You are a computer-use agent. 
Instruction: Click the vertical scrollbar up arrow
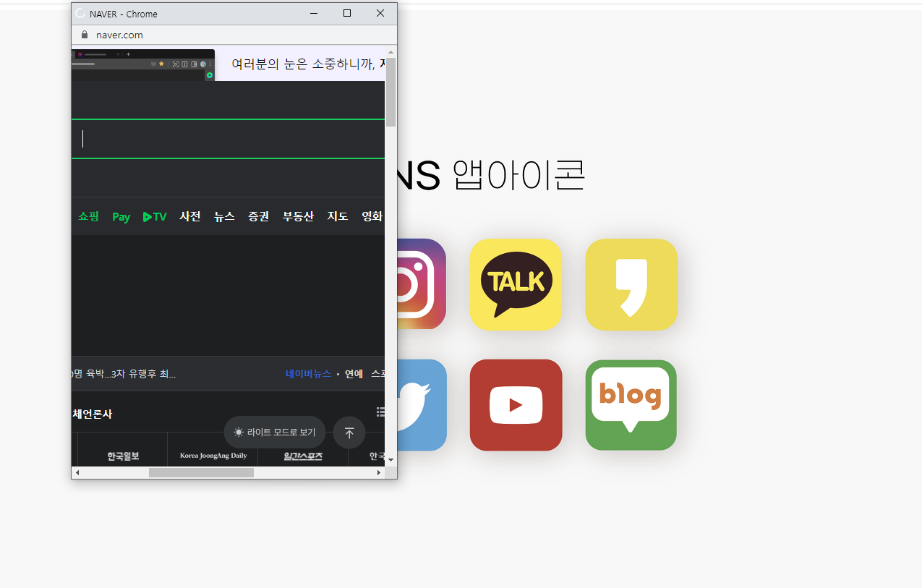point(390,51)
